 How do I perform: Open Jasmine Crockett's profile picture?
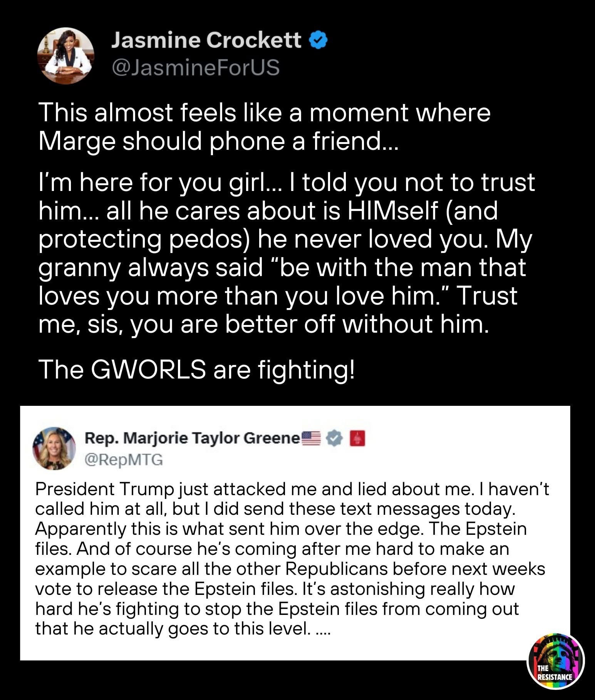coord(65,55)
